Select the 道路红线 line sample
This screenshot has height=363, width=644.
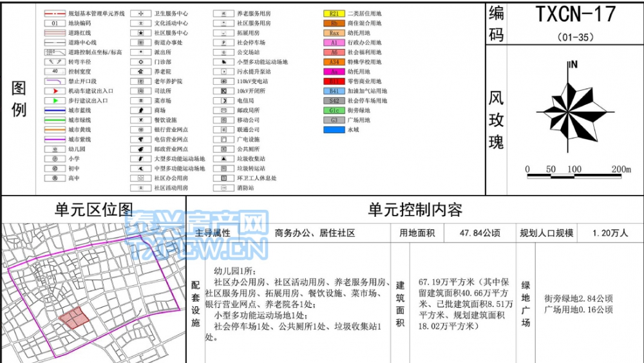pyautogui.click(x=55, y=33)
